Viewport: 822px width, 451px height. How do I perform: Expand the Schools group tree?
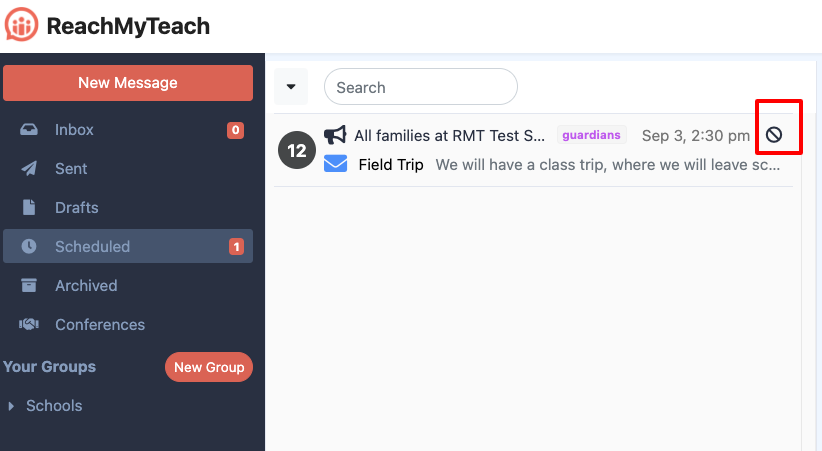coord(12,406)
